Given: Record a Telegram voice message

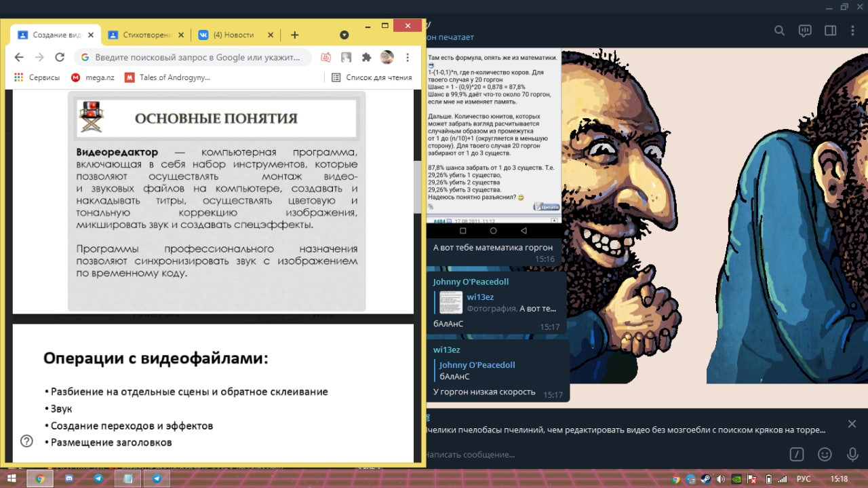Looking at the screenshot, I should point(852,454).
